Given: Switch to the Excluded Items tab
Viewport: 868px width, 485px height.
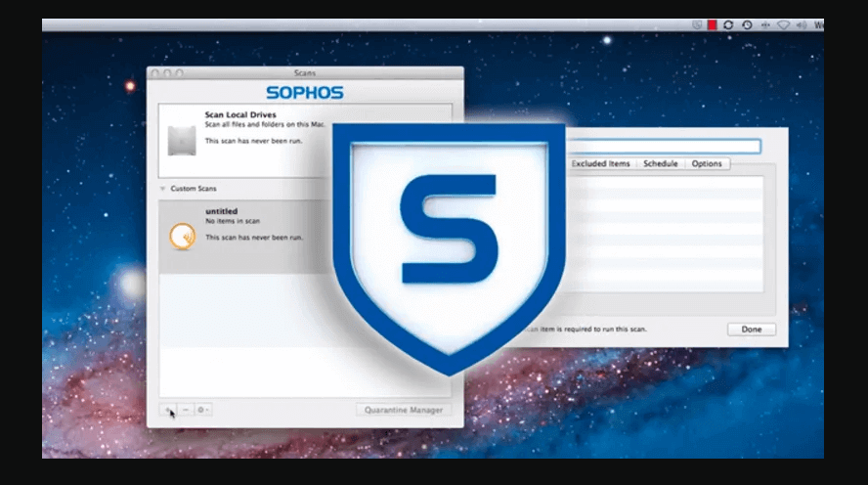Looking at the screenshot, I should [600, 164].
